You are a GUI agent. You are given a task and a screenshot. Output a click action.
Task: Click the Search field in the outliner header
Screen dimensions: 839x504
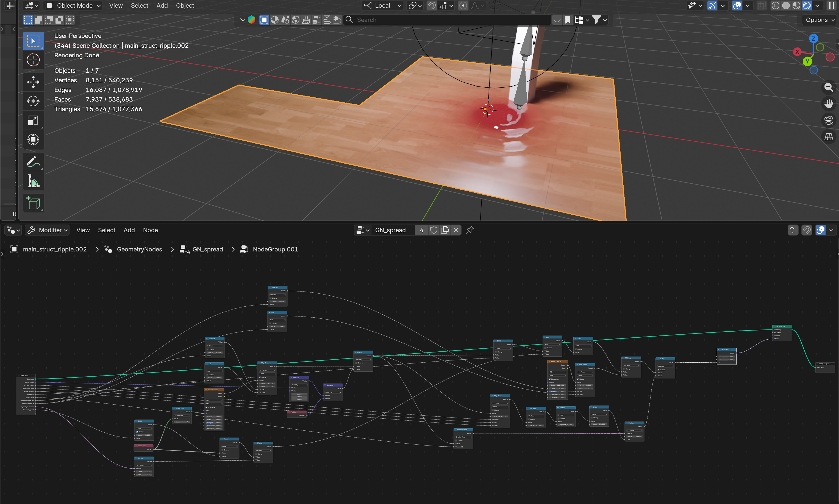point(448,20)
